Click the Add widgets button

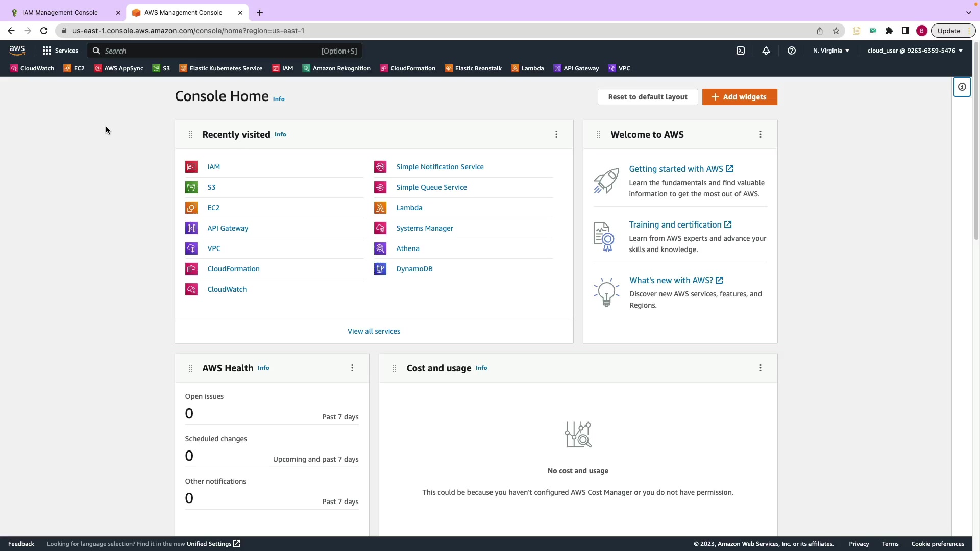click(740, 97)
